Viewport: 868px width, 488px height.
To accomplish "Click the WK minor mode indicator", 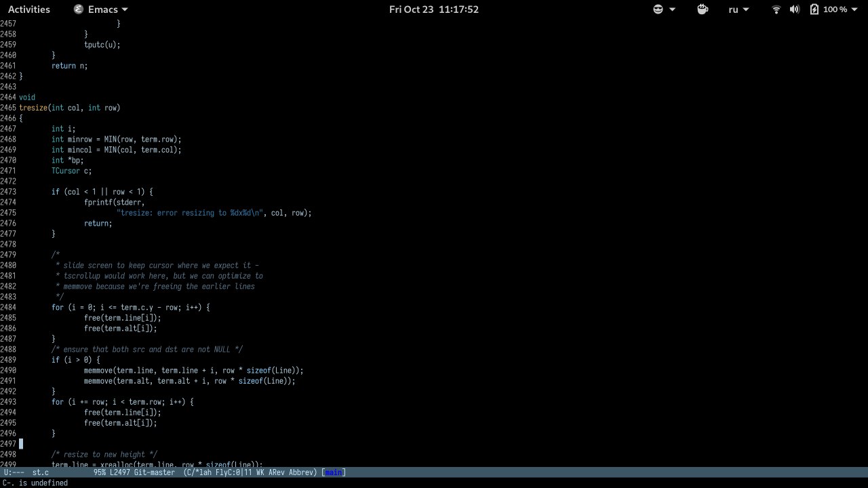I will 260,472.
